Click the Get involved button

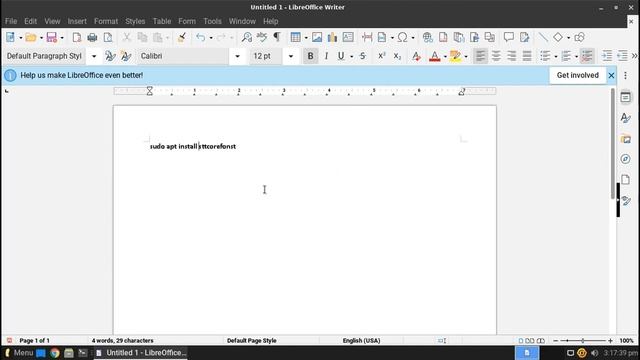[x=578, y=76]
